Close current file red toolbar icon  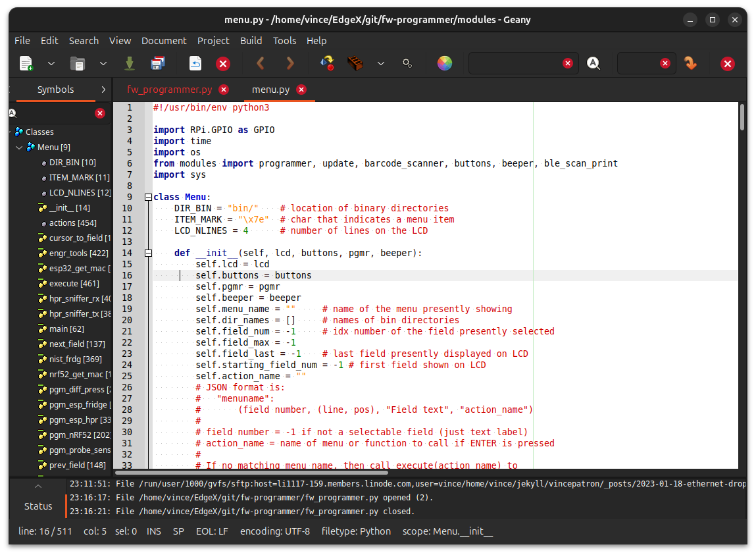(x=223, y=64)
